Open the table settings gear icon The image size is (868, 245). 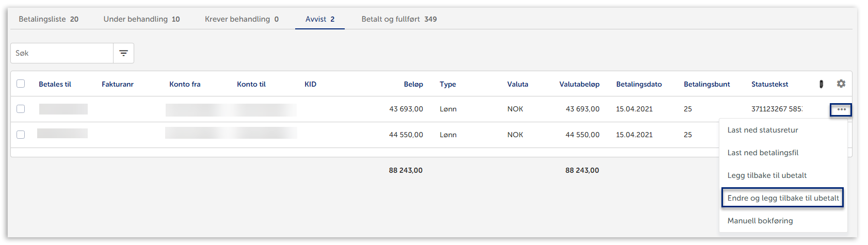coord(841,84)
